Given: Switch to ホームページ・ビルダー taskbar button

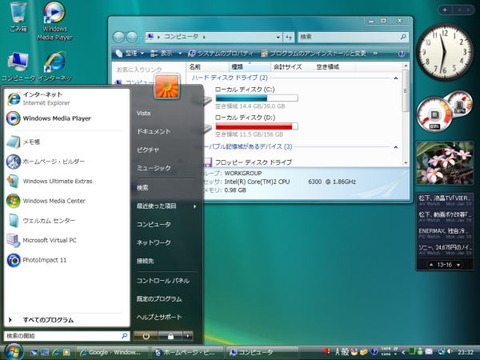Looking at the screenshot, I should [x=187, y=352].
